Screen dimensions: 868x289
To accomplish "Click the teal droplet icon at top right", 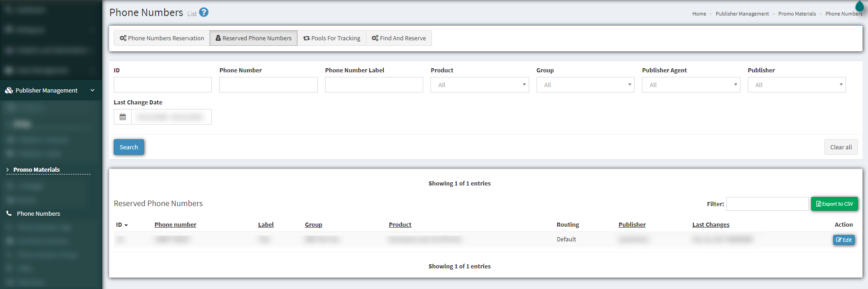I will coord(860,6).
